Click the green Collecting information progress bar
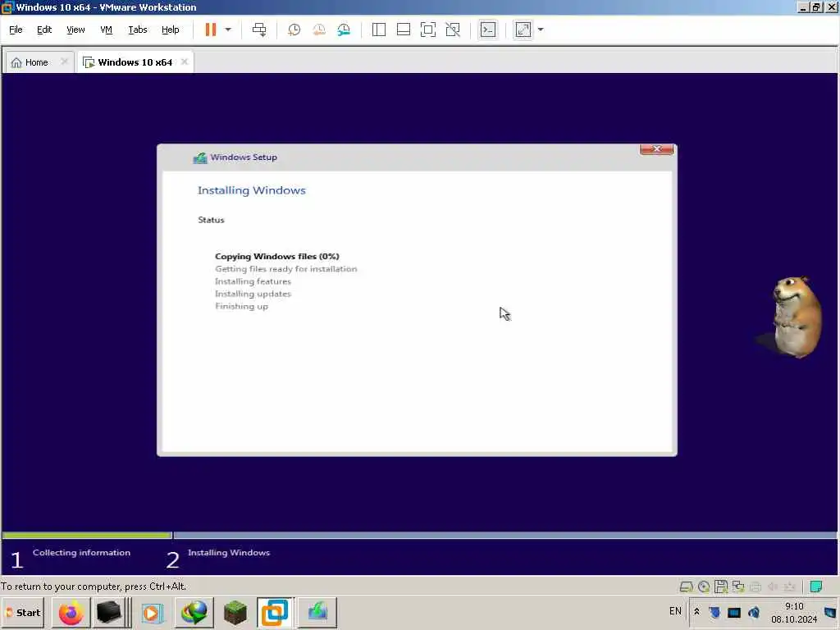The image size is (840, 630). tap(87, 535)
